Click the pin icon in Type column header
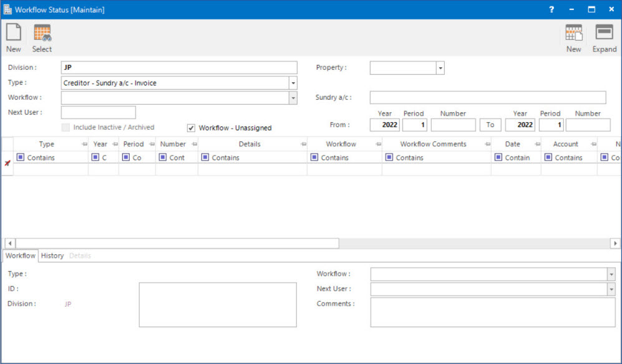 click(84, 145)
